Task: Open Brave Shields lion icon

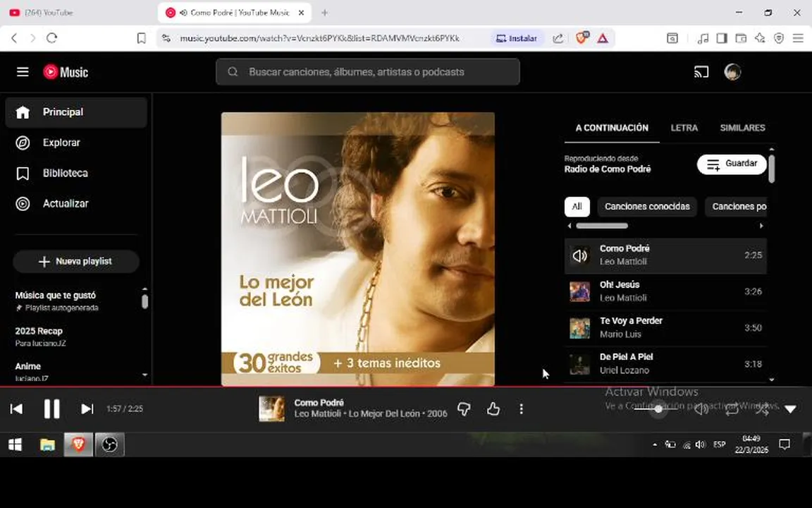Action: click(x=581, y=38)
